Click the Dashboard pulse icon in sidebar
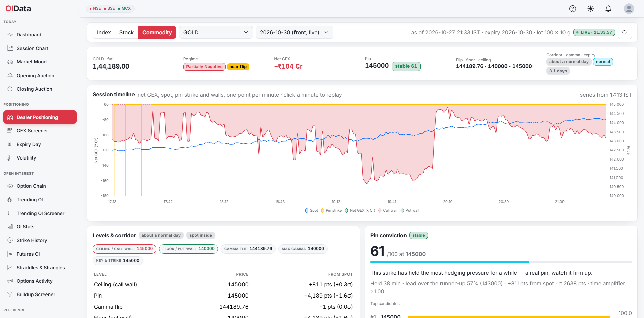644x318 pixels. tap(10, 35)
